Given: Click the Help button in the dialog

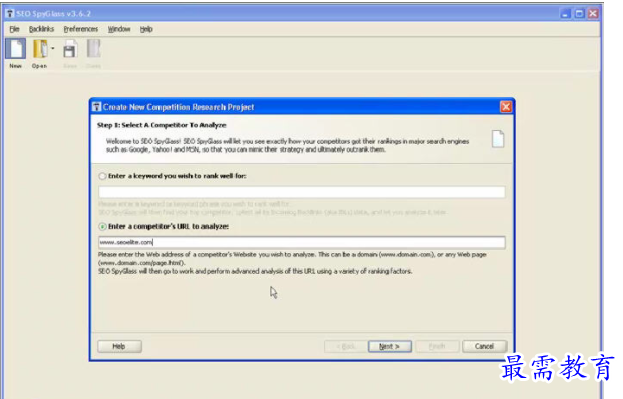Looking at the screenshot, I should pos(119,347).
